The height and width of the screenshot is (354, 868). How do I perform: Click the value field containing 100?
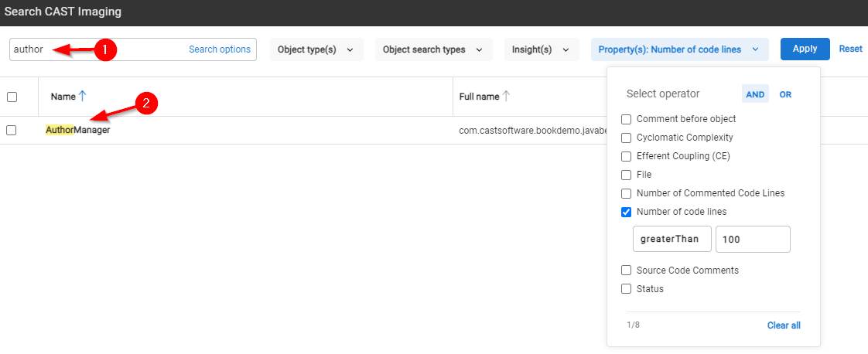[752, 240]
